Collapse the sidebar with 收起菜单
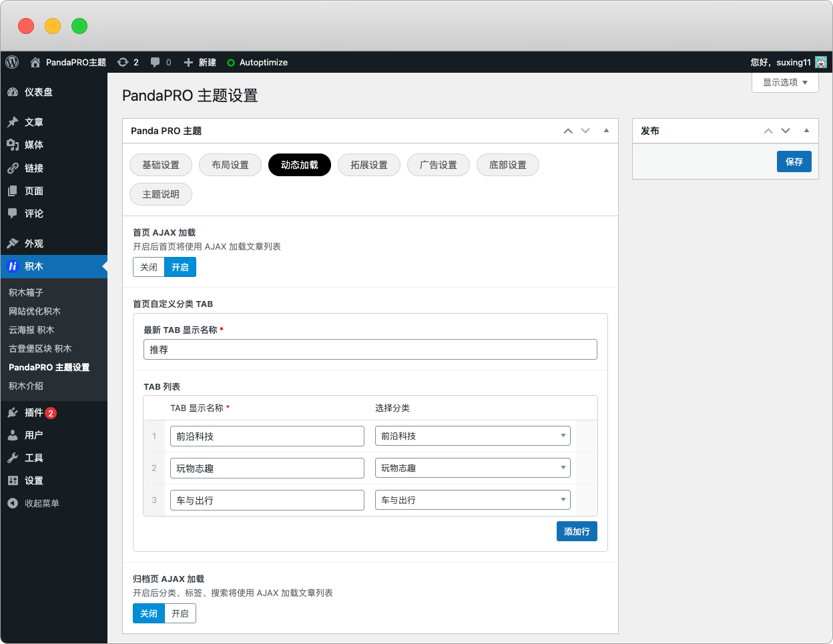The image size is (833, 644). click(x=53, y=503)
